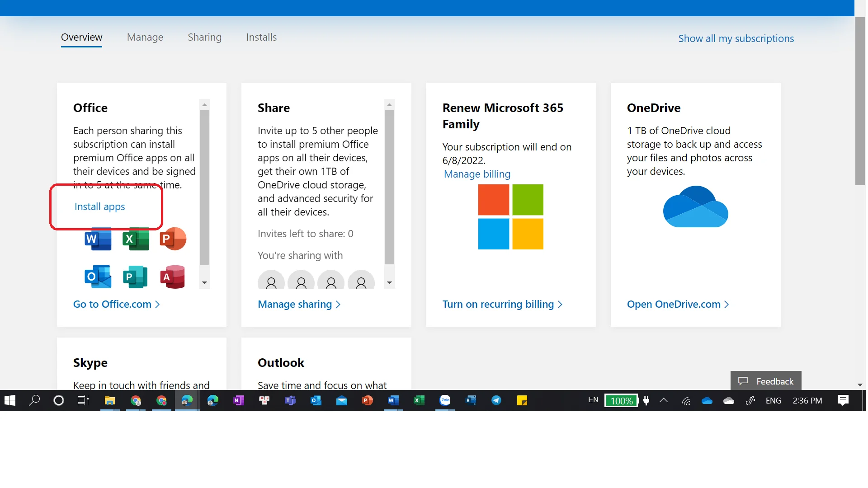The image size is (868, 488).
Task: Switch to the Overview tab
Action: pos(82,38)
